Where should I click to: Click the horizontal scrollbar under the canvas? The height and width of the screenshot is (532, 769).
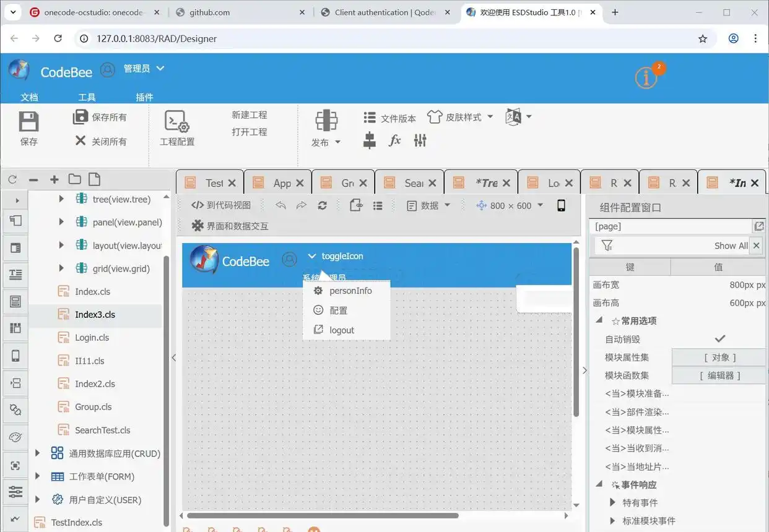tap(322, 515)
